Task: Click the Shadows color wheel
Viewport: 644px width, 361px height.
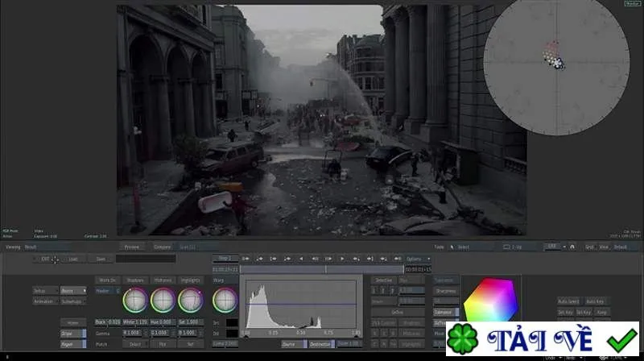Action: (135, 300)
